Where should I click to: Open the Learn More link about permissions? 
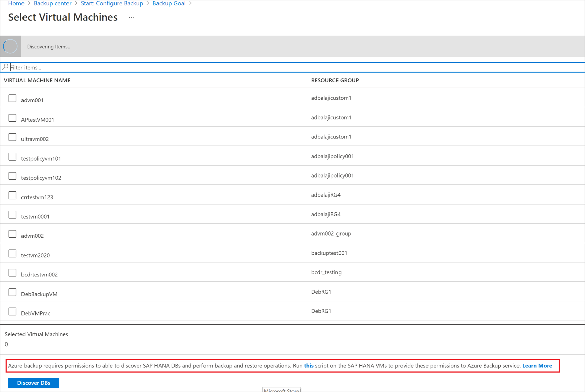pos(537,366)
